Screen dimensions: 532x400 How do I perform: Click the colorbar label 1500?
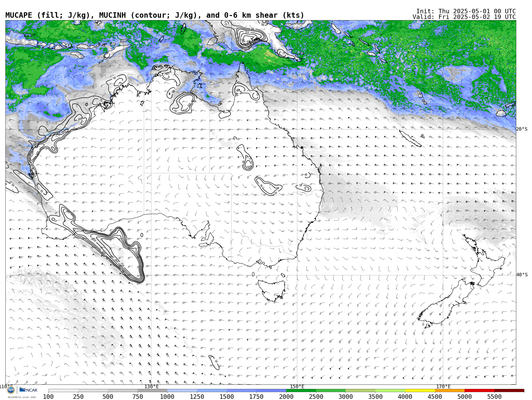pos(227,397)
